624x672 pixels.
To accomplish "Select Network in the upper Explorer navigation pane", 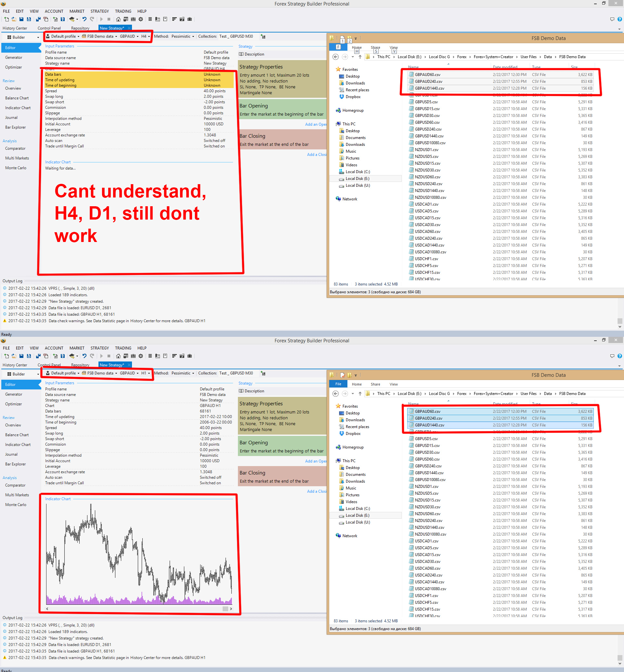I will (x=349, y=199).
